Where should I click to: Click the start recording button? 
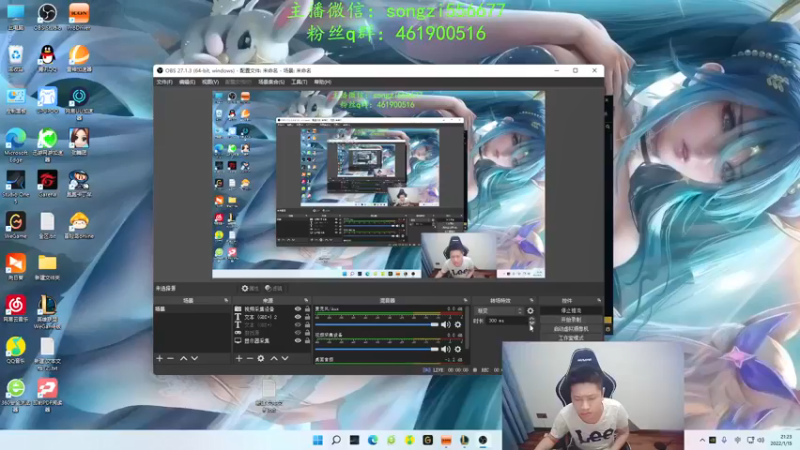click(x=571, y=320)
